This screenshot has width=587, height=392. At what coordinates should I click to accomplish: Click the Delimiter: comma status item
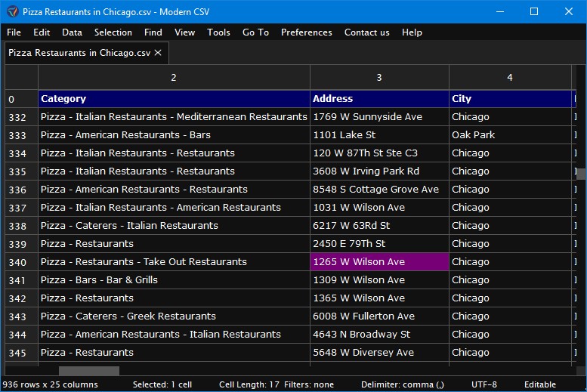click(403, 384)
